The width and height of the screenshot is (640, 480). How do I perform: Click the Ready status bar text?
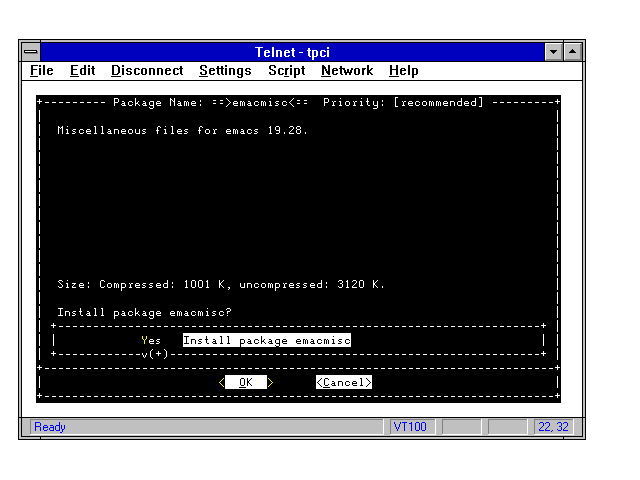click(50, 427)
